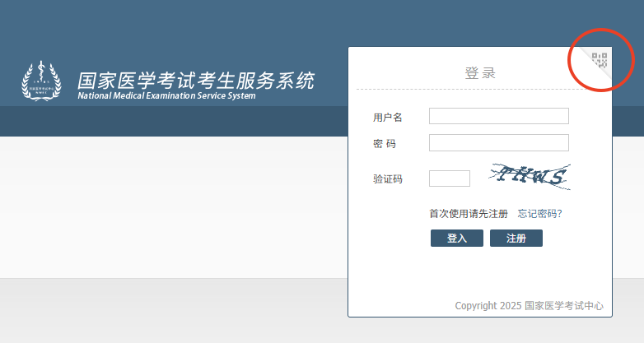The height and width of the screenshot is (343, 644).
Task: Click the 登录 heading
Action: pyautogui.click(x=480, y=73)
